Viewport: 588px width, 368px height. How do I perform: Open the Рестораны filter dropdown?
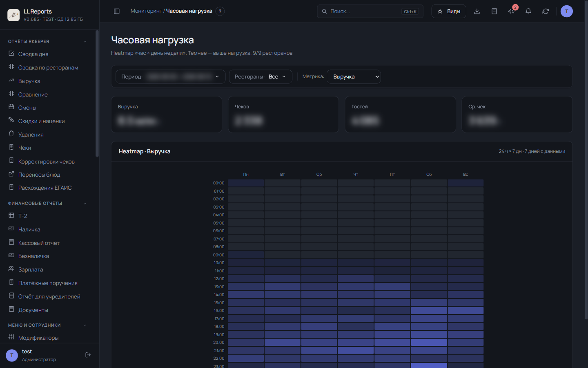click(x=261, y=76)
